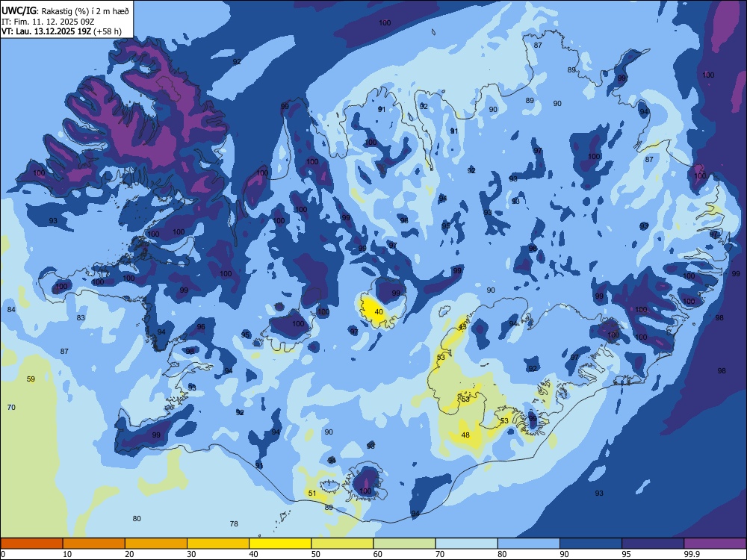This screenshot has width=747, height=560.
Task: Click the blue map value '70' over the sea
Action: pyautogui.click(x=11, y=407)
